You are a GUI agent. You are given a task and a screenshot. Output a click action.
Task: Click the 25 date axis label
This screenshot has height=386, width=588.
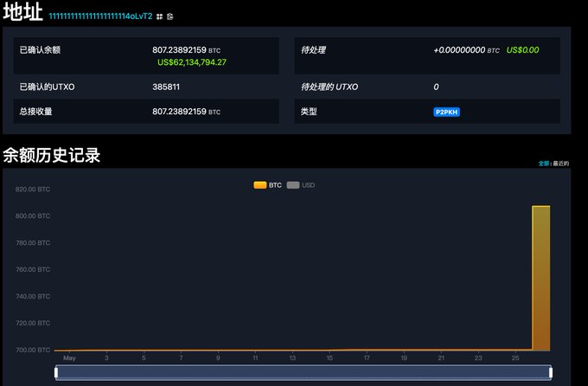click(515, 357)
